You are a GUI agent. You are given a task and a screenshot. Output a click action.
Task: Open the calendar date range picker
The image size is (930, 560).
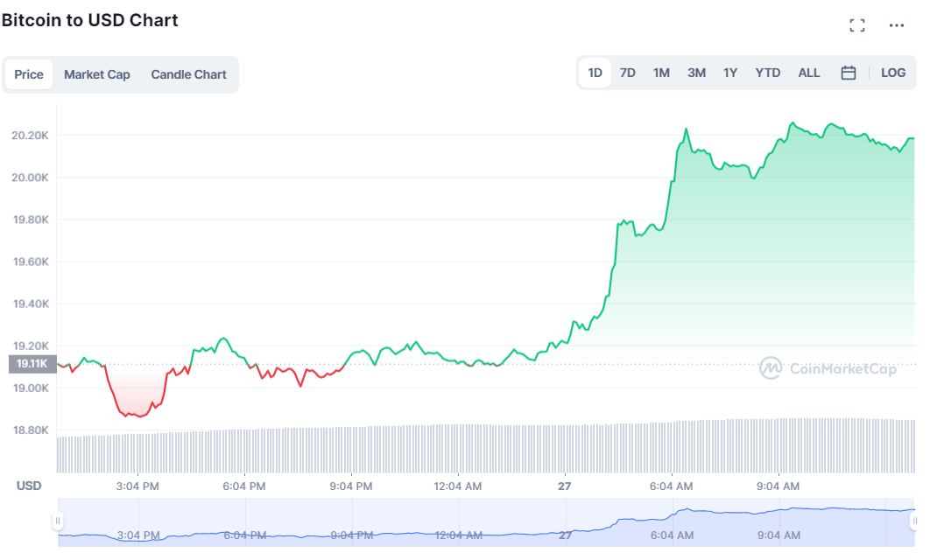point(849,73)
